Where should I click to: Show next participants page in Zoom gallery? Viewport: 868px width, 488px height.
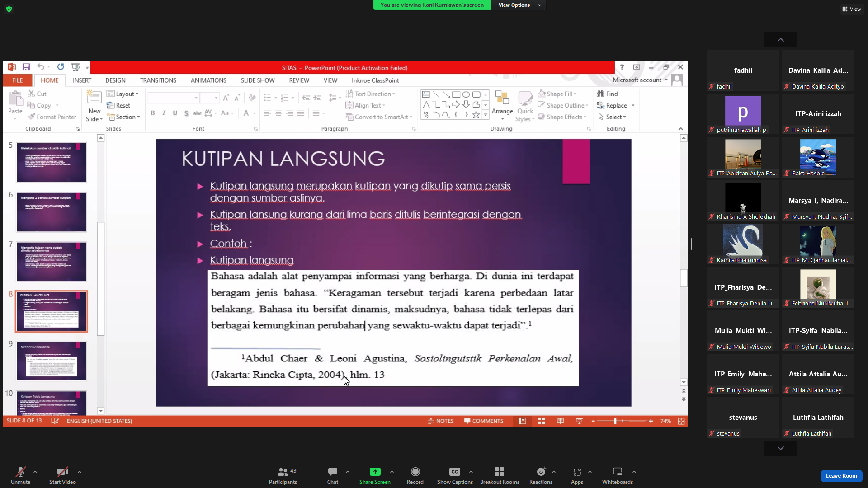(x=780, y=448)
